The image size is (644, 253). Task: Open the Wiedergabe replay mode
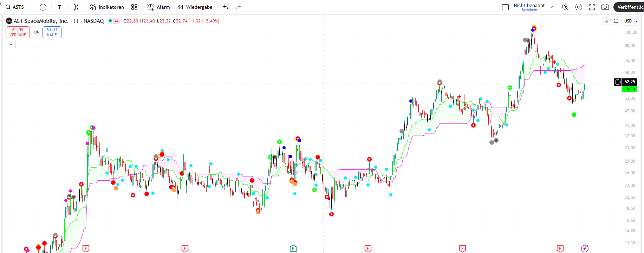tap(195, 7)
